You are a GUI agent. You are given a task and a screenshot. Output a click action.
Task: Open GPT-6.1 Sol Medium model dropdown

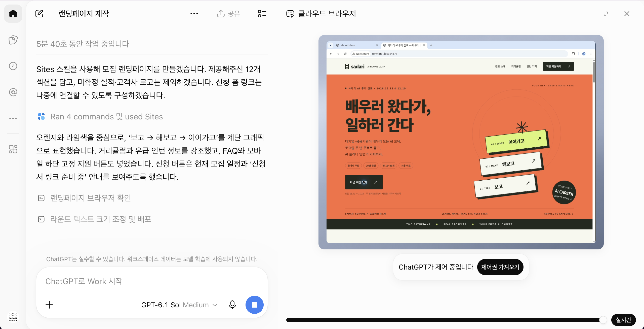tap(179, 305)
